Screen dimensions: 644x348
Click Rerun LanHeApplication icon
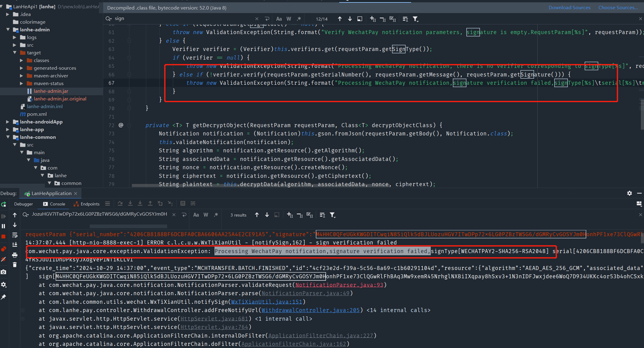coord(4,204)
